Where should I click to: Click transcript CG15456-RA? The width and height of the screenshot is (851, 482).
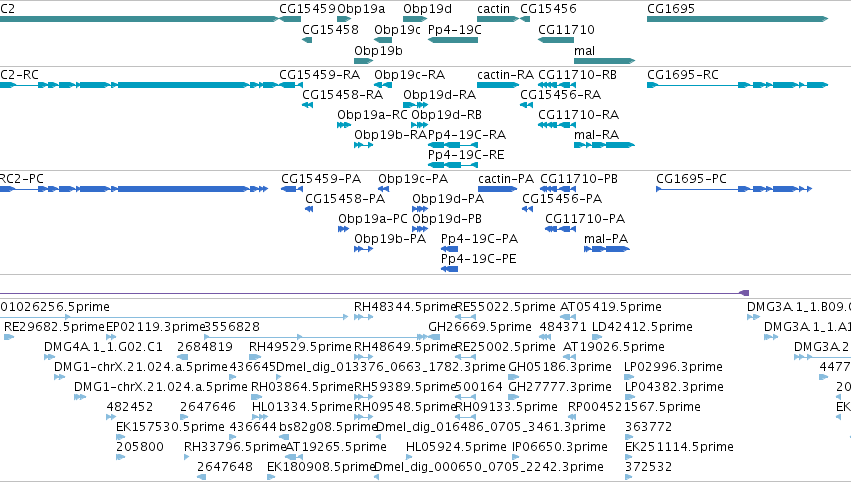click(x=526, y=105)
